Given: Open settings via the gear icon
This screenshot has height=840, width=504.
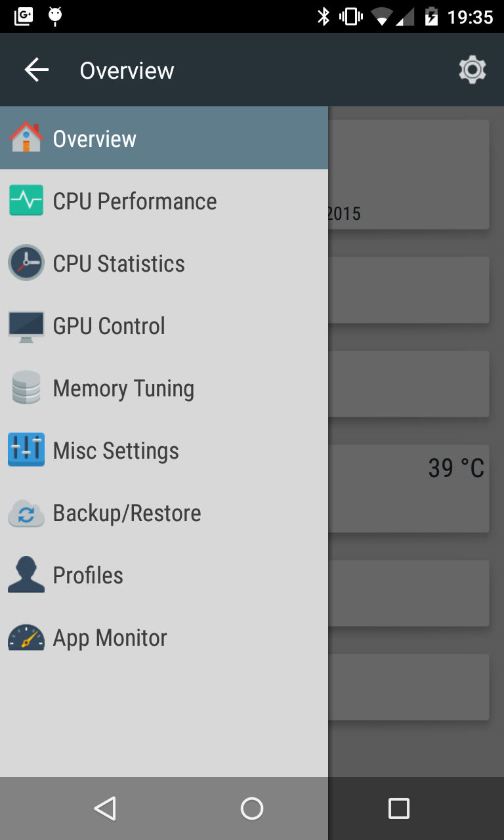Looking at the screenshot, I should 472,70.
